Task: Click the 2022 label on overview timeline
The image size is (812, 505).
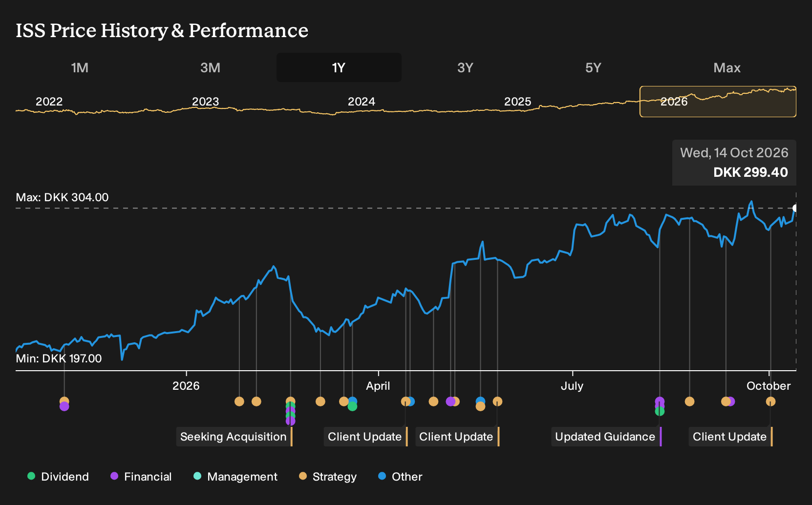Action: tap(49, 102)
